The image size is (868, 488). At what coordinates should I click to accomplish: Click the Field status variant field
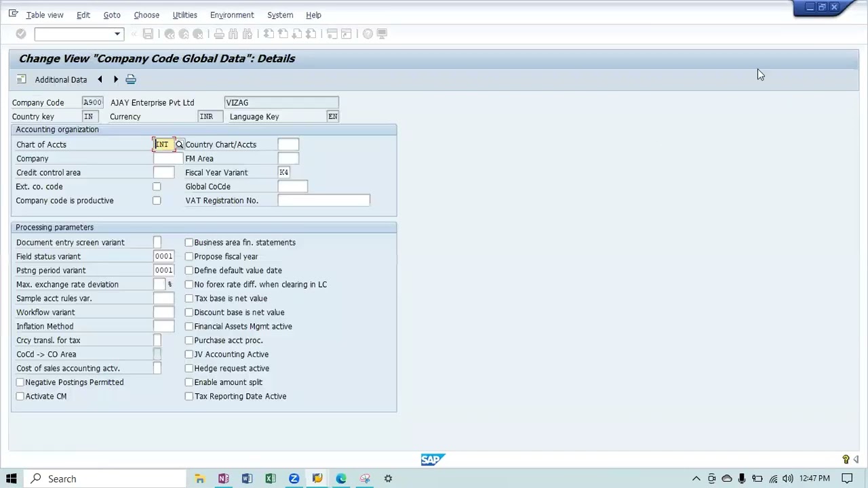pos(163,256)
